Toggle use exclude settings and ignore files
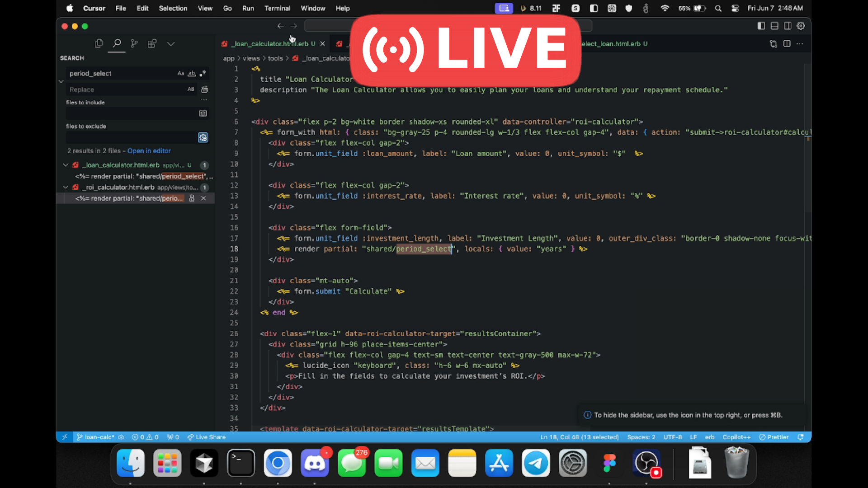Screen dimensions: 868x488 203,137
